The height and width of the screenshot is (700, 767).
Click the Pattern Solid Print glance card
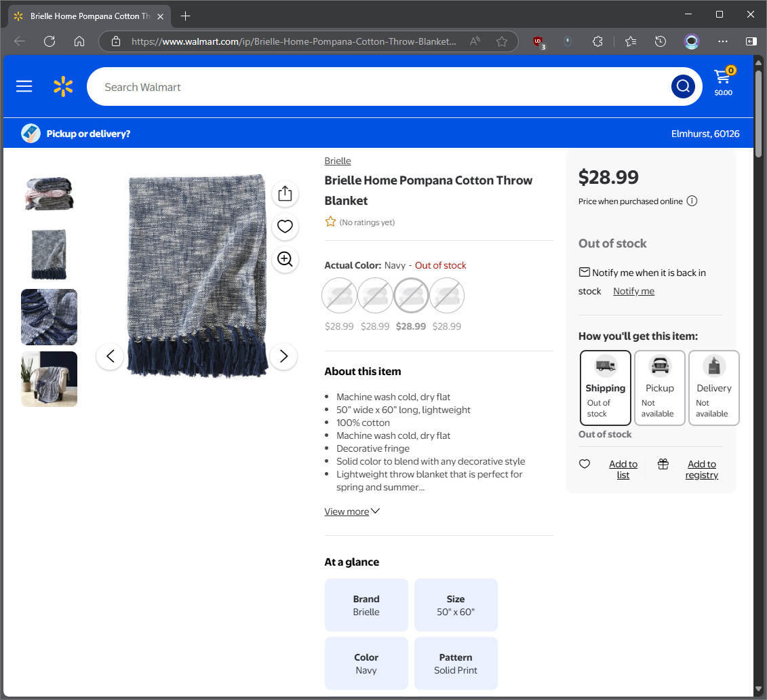[x=456, y=663]
